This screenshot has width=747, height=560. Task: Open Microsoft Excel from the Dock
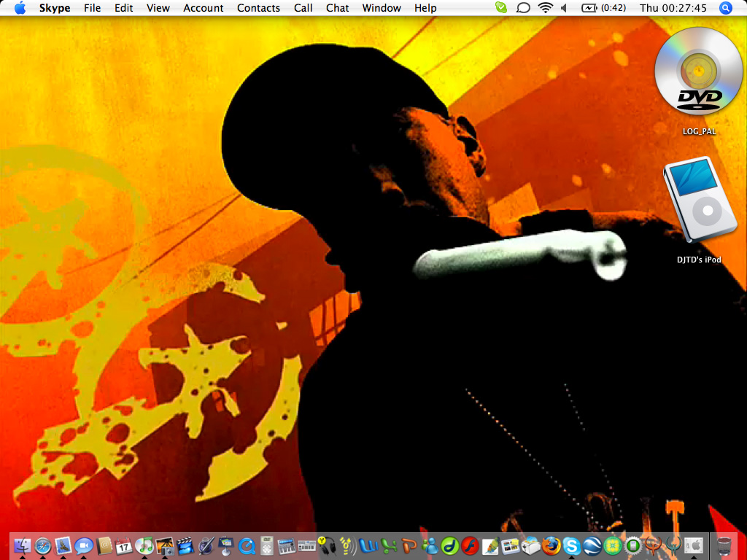point(389,545)
